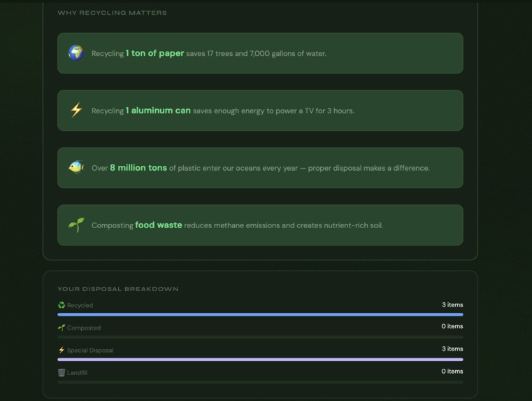Viewport: 532px width, 401px height.
Task: Click the globe icon on the paper fact
Action: [x=76, y=53]
